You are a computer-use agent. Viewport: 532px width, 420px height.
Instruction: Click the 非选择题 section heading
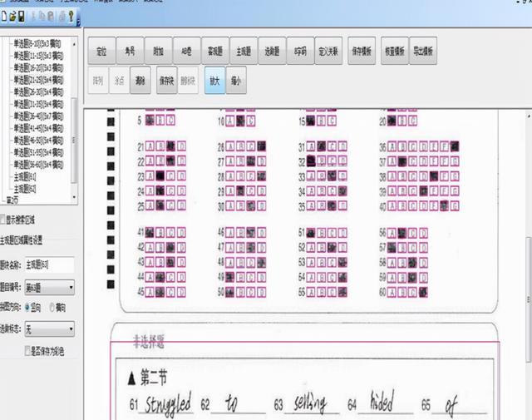(149, 342)
